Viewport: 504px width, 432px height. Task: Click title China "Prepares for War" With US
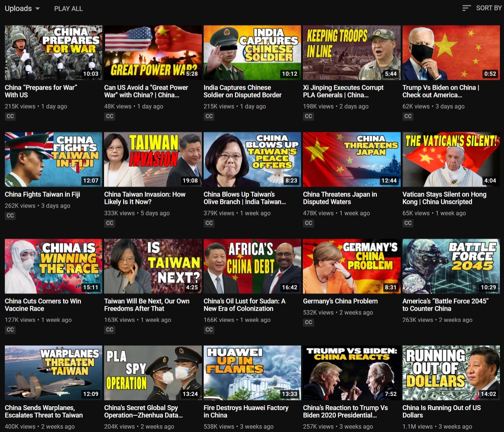41,91
